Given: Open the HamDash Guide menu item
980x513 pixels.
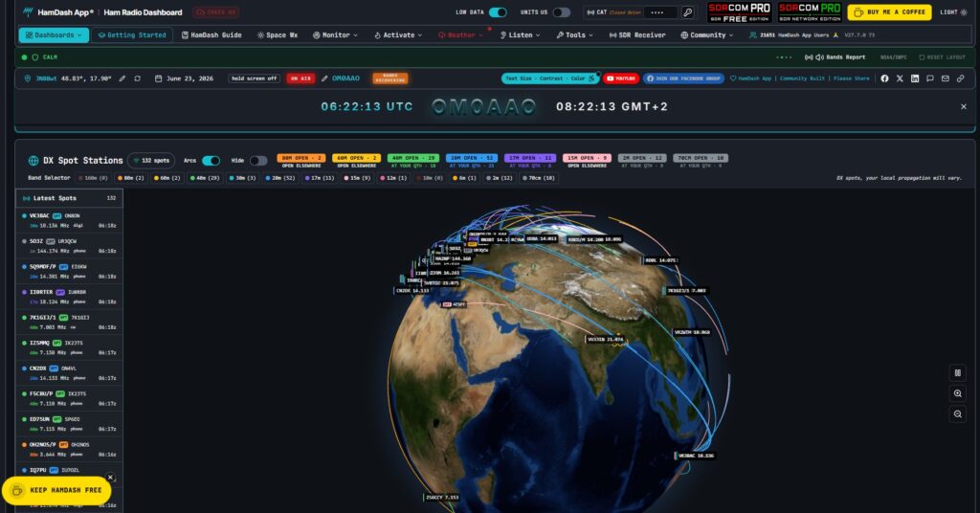Looking at the screenshot, I should point(212,35).
